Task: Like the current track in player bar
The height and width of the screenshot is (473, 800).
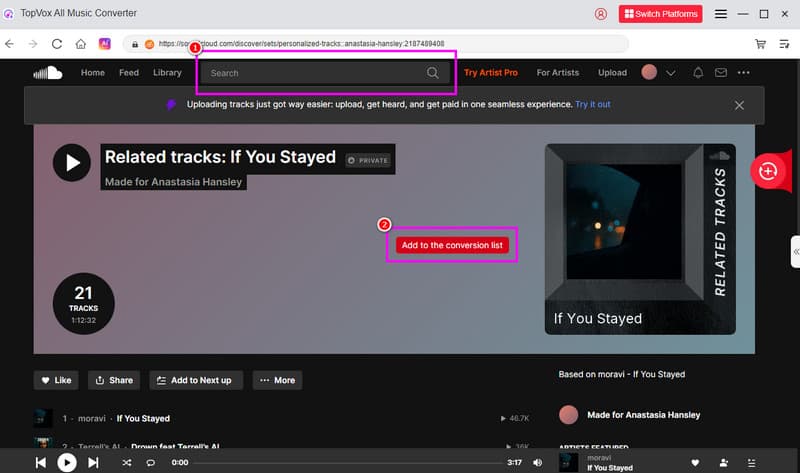Action: click(x=695, y=462)
